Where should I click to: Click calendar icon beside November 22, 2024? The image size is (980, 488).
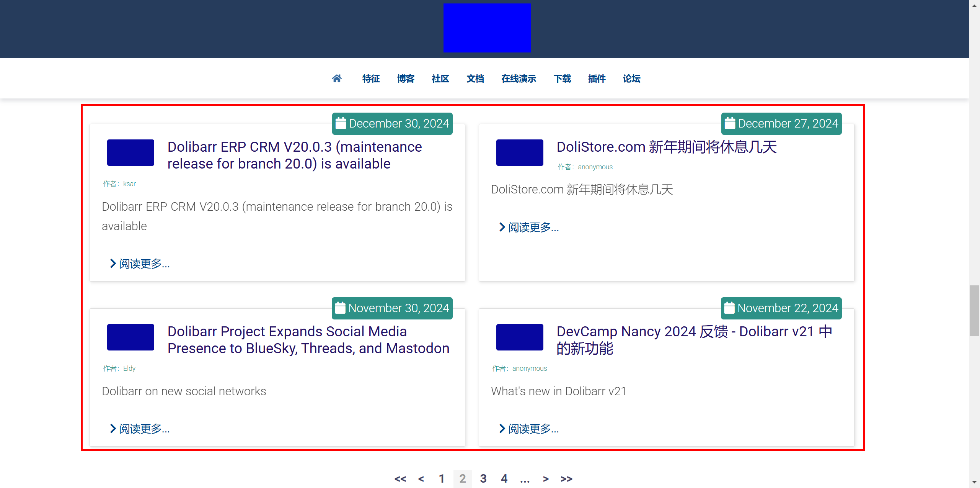(729, 308)
